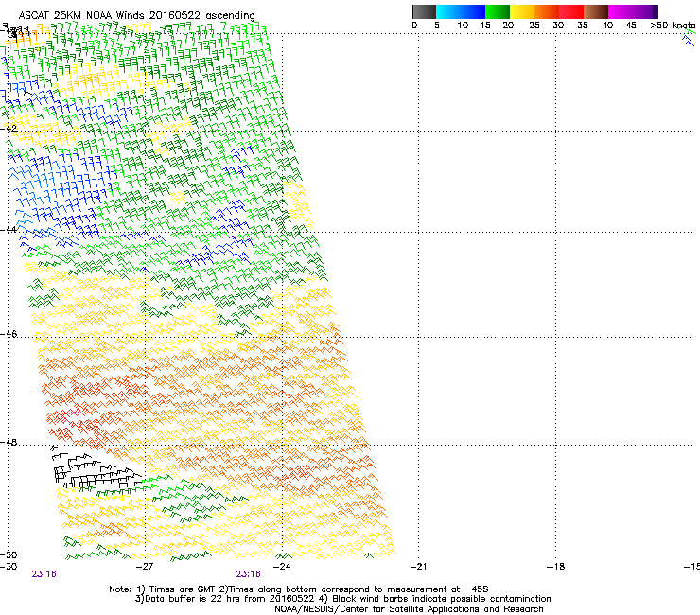Select the blue 10–15 knots legend swatch
Image resolution: width=700 pixels, height=615 pixels.
click(x=473, y=11)
